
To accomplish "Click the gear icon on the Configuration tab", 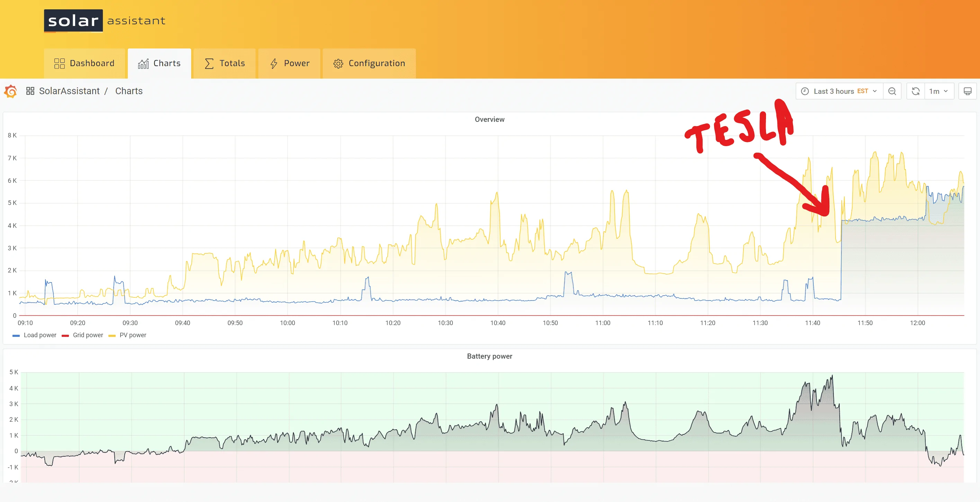I will [x=338, y=63].
